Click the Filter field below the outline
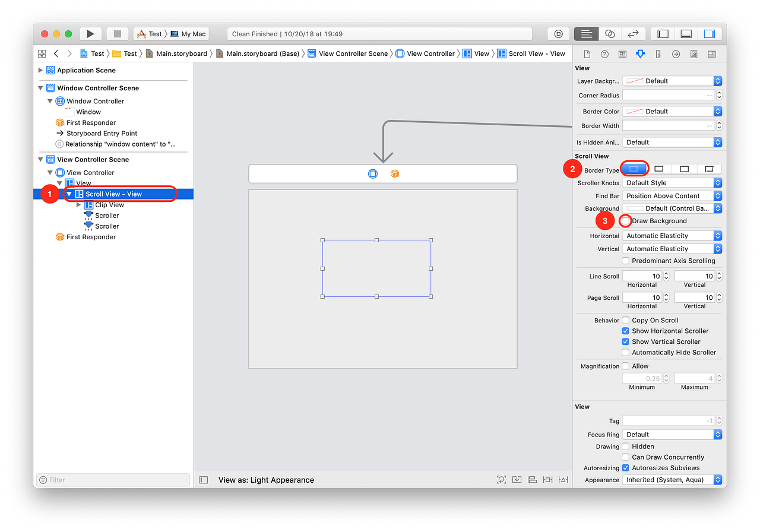The image size is (760, 532). pos(113,479)
